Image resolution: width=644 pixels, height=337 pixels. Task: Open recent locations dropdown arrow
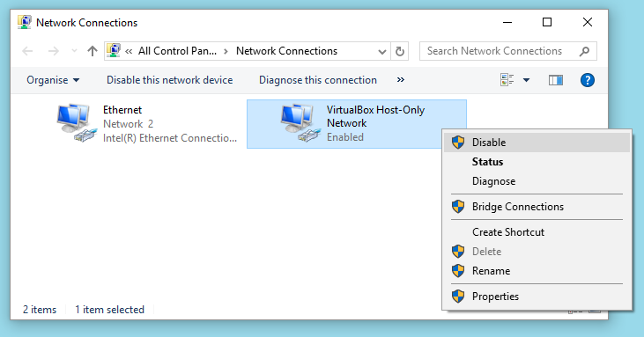tap(74, 51)
